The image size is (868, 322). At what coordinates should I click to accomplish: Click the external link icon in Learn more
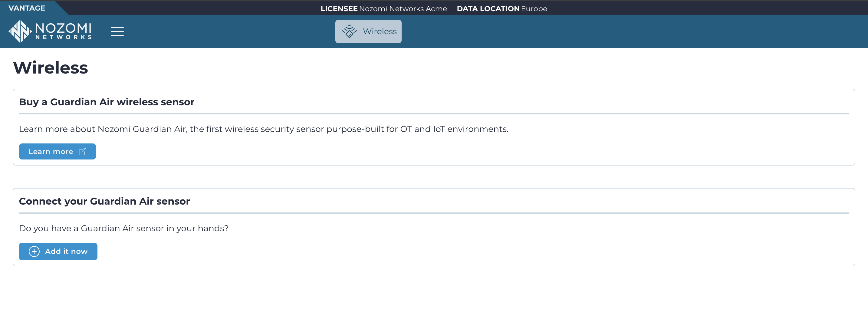coord(83,152)
